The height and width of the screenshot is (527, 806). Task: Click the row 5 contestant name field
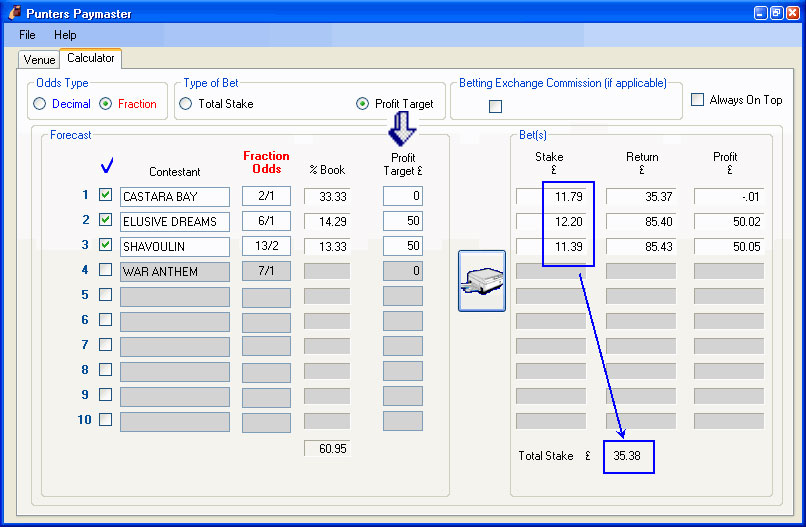[x=175, y=297]
